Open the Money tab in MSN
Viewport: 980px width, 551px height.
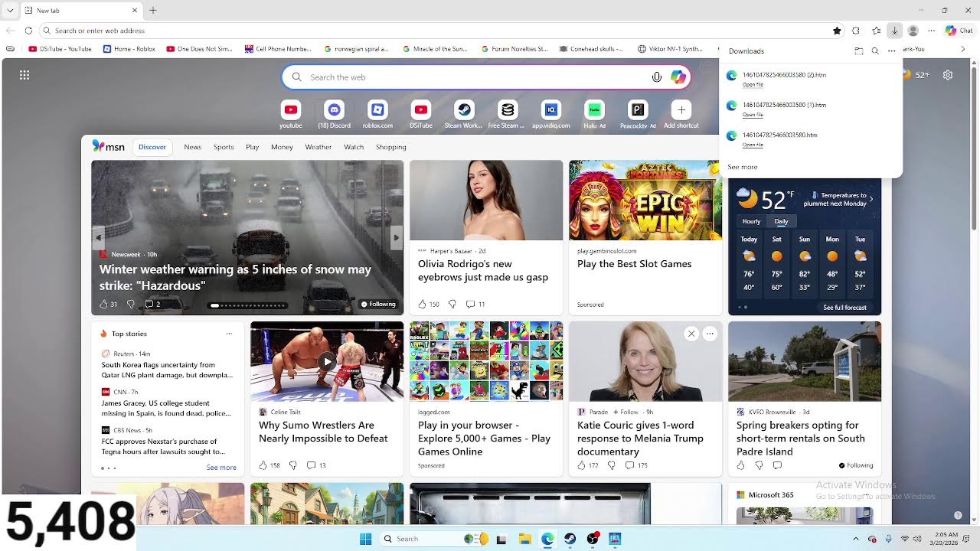click(x=282, y=147)
